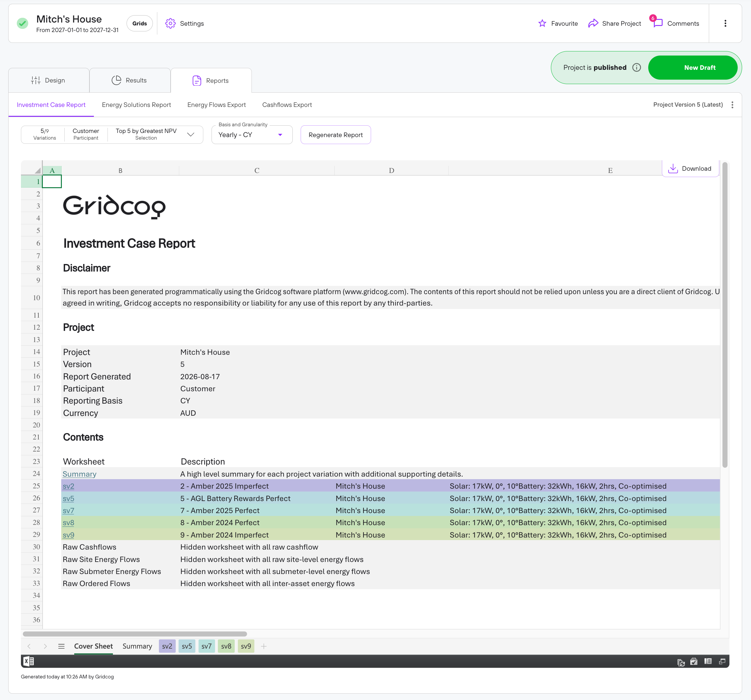
Task: Click the 'Customer Participant' selector
Action: click(x=86, y=134)
